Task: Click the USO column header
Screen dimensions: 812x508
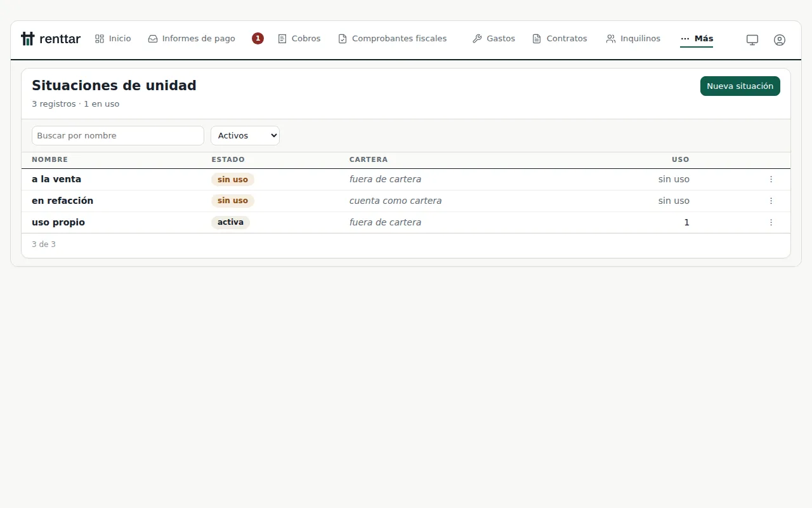Action: (681, 159)
